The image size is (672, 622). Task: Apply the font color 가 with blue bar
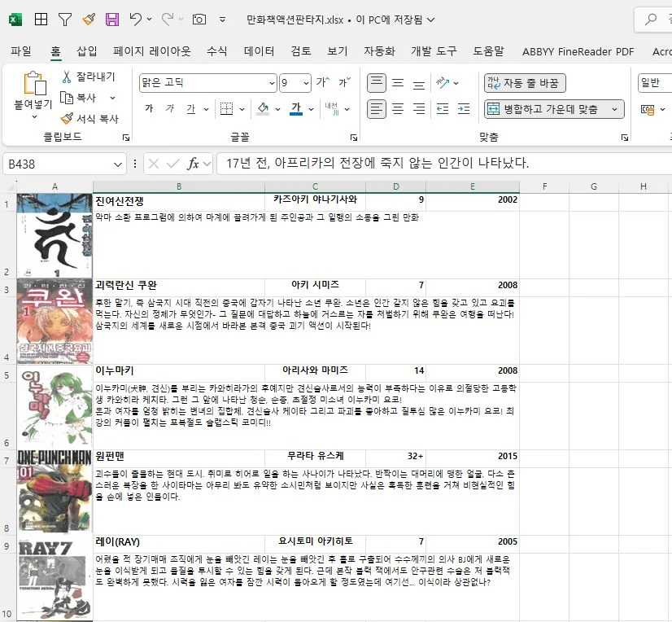(x=296, y=109)
